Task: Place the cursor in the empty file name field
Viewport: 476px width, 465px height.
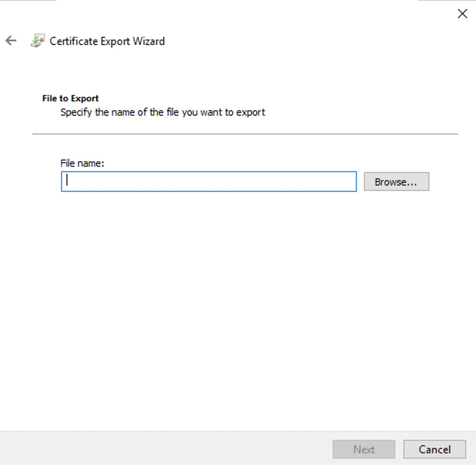Action: (208, 181)
